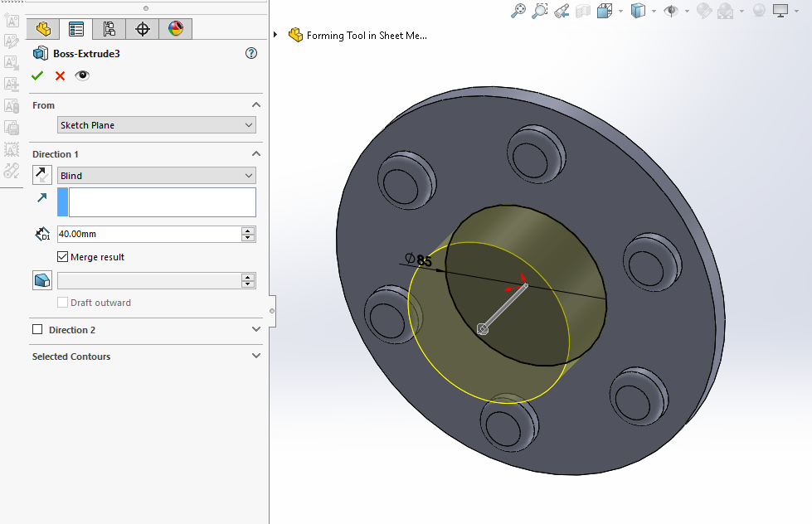Click the View Settings monitor icon
812x524 pixels.
[780, 11]
